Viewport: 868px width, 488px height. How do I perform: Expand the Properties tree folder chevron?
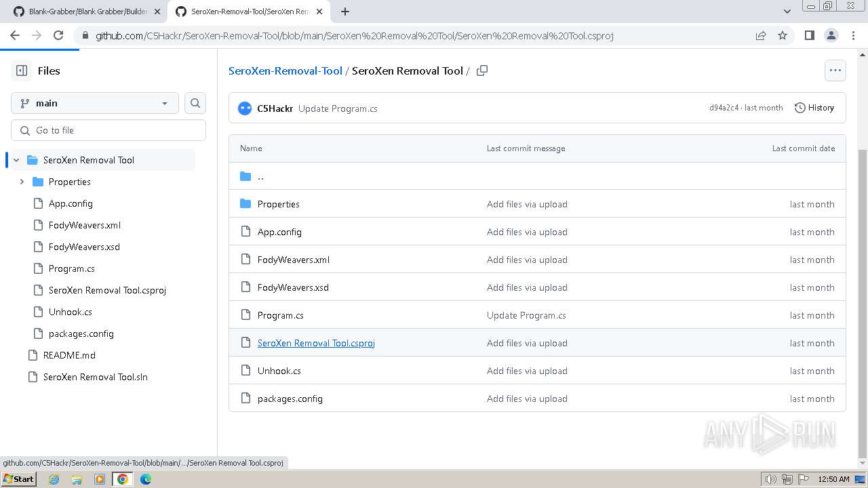point(22,182)
